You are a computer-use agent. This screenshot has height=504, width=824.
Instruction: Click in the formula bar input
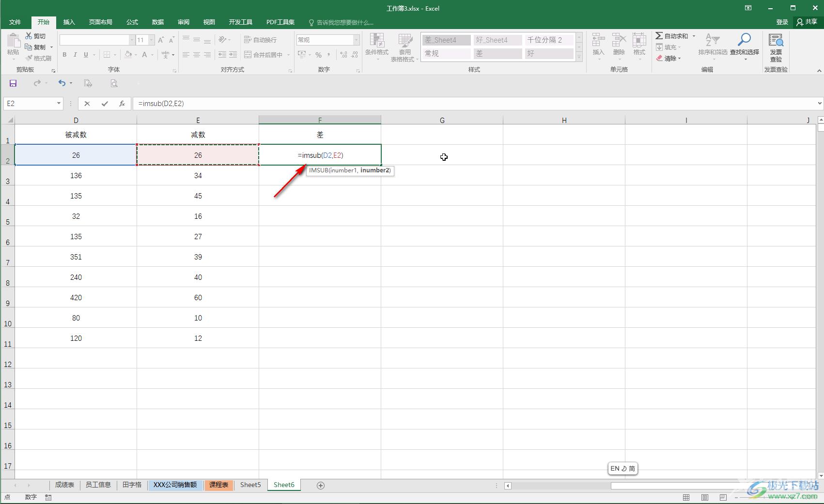474,103
